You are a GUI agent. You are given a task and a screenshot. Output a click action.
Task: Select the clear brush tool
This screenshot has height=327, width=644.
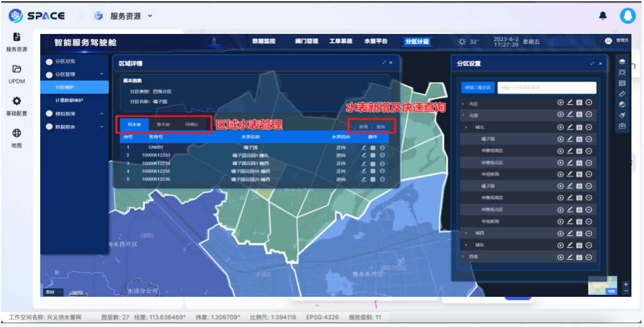[622, 116]
